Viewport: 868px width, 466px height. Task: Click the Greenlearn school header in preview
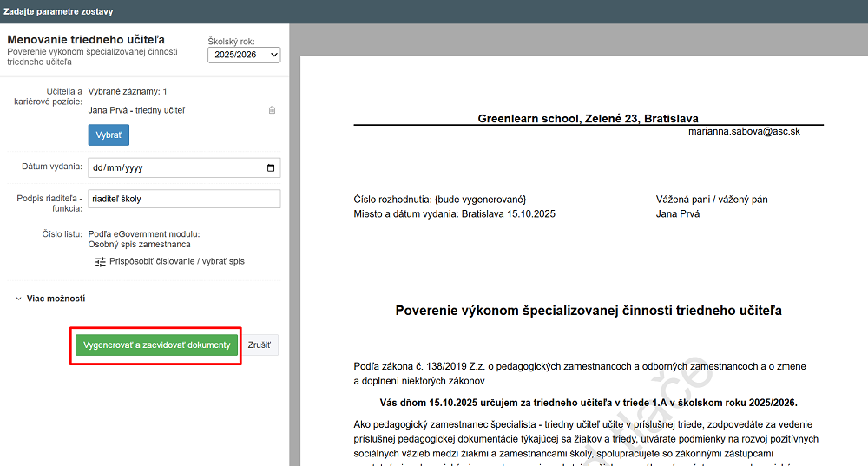588,118
